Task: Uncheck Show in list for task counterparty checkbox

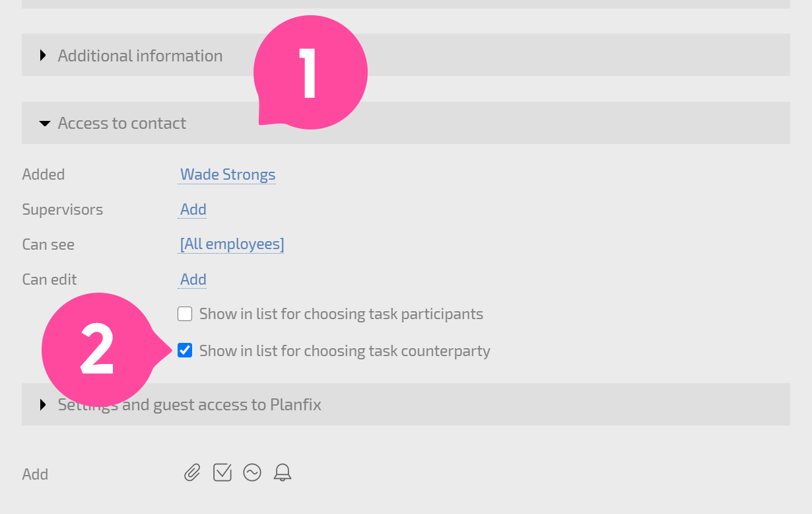Action: point(185,350)
